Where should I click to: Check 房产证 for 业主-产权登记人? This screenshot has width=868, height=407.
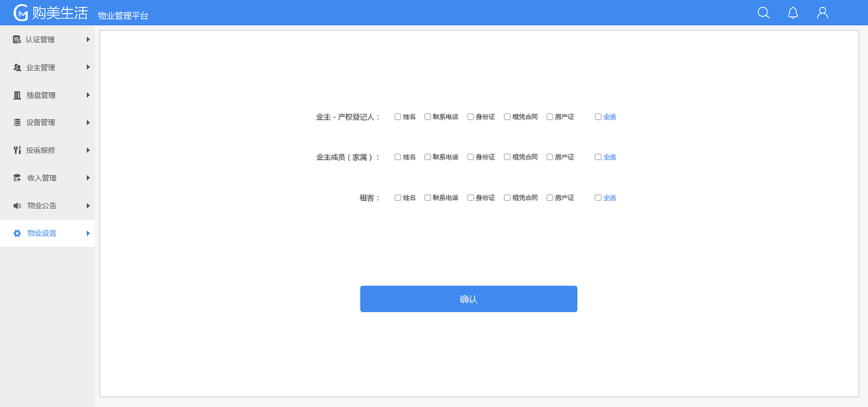coord(550,117)
